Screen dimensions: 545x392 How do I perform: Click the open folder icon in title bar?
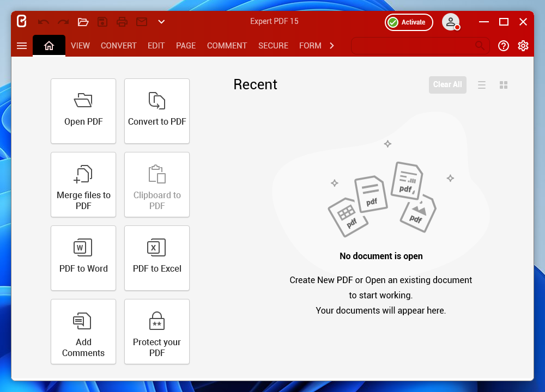[83, 22]
